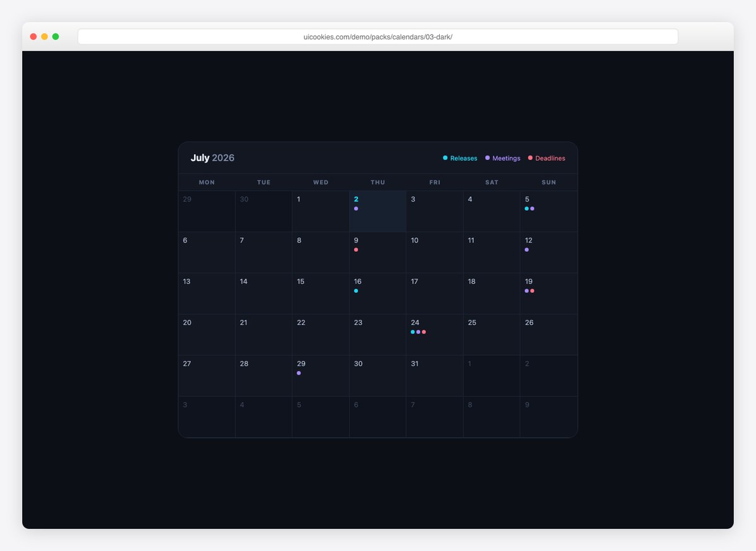Viewport: 756px width, 551px height.
Task: Select day 22 of July
Action: coord(321,334)
